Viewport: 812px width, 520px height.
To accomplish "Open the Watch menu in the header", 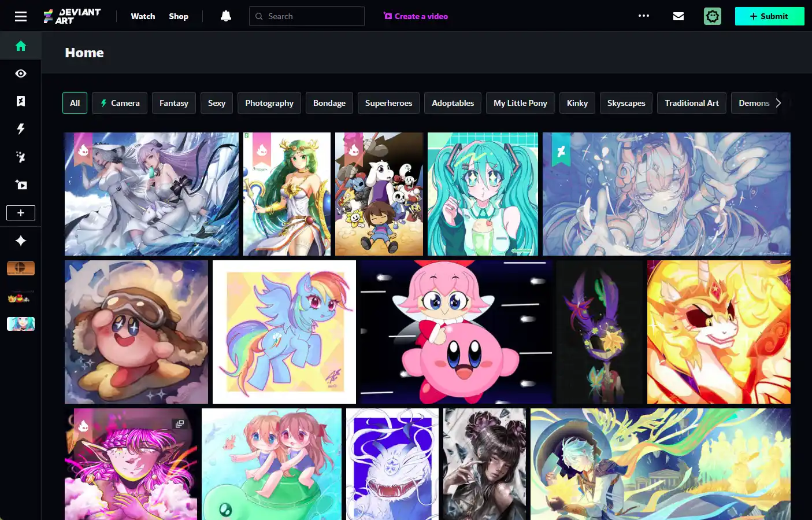I will pos(143,16).
